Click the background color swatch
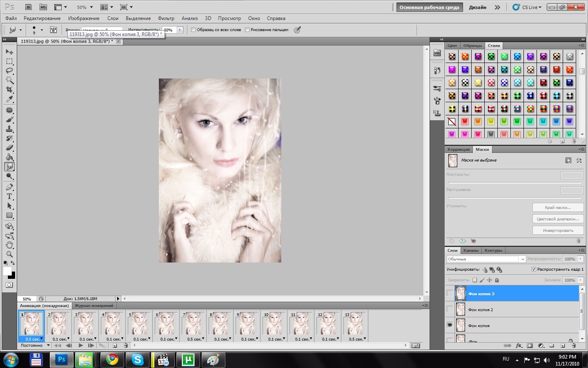This screenshot has width=588, height=368. coord(13,276)
